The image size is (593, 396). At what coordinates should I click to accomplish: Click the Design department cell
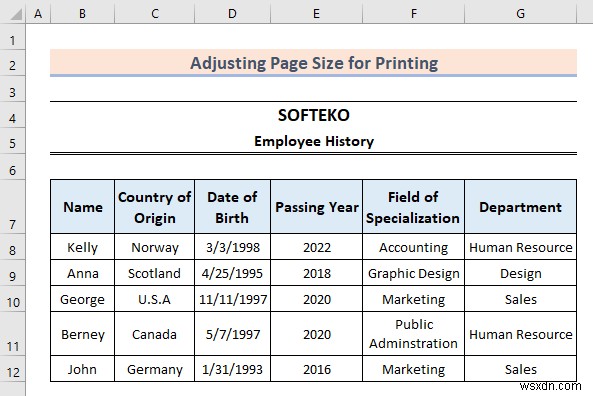pyautogui.click(x=520, y=273)
